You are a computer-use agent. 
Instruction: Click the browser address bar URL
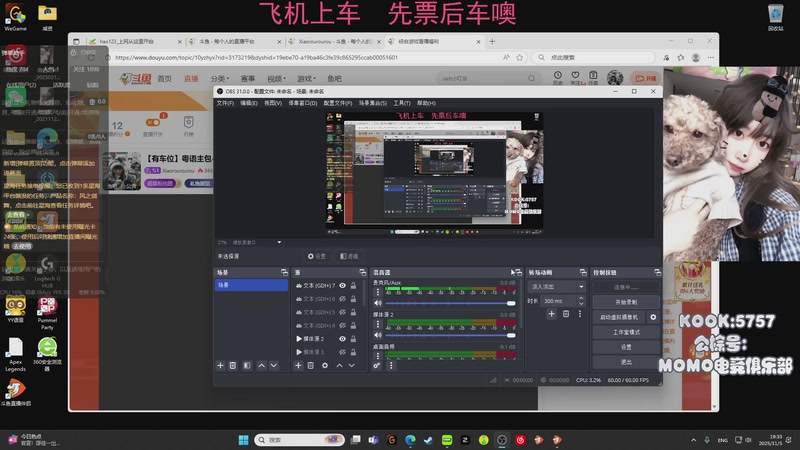click(256, 58)
